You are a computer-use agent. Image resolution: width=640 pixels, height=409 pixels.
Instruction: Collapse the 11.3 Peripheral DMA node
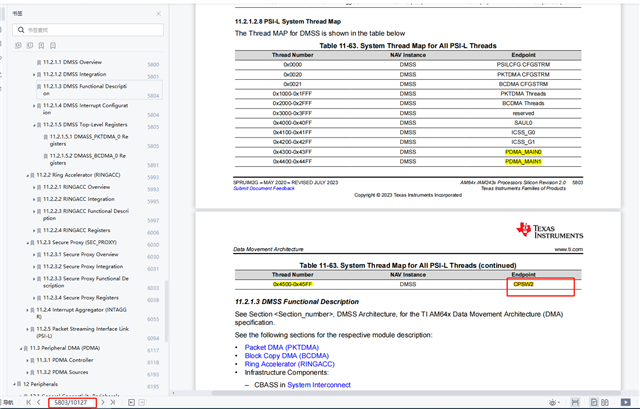(x=21, y=349)
